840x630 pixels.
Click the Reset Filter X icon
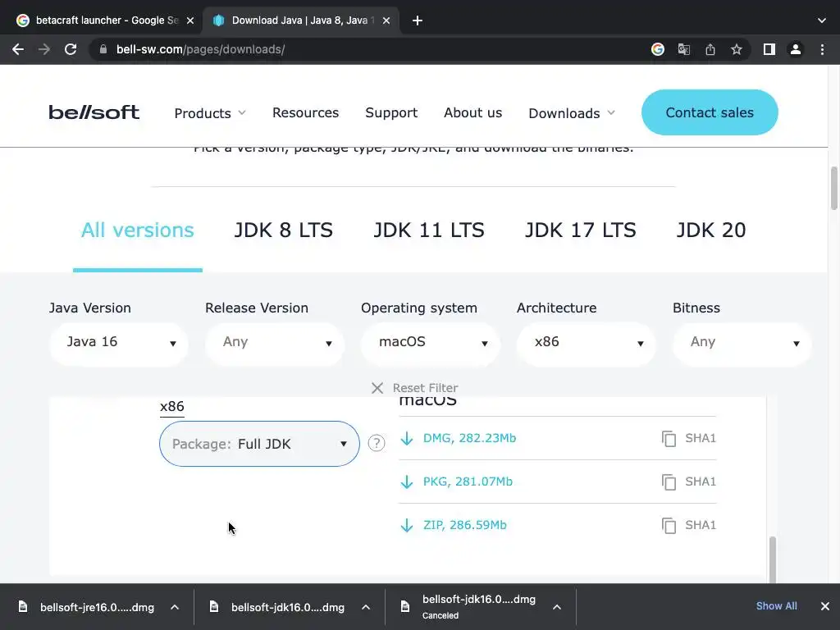[x=377, y=388]
